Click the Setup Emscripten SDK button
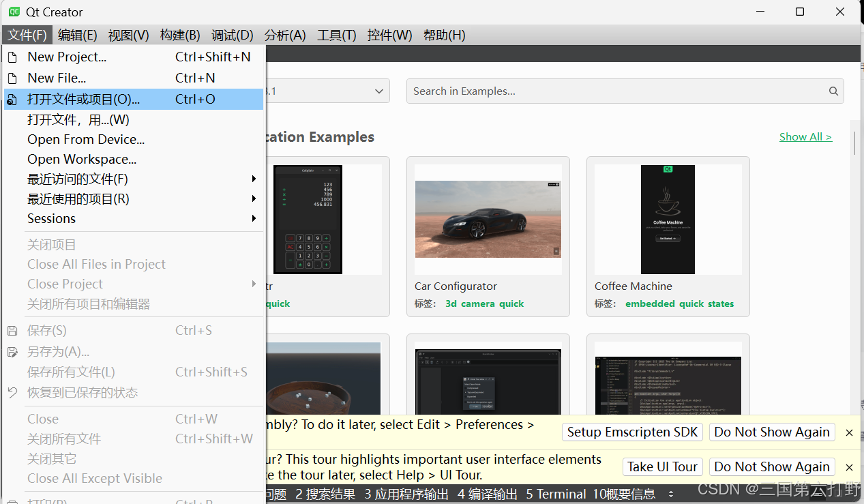Image resolution: width=864 pixels, height=504 pixels. pos(633,432)
